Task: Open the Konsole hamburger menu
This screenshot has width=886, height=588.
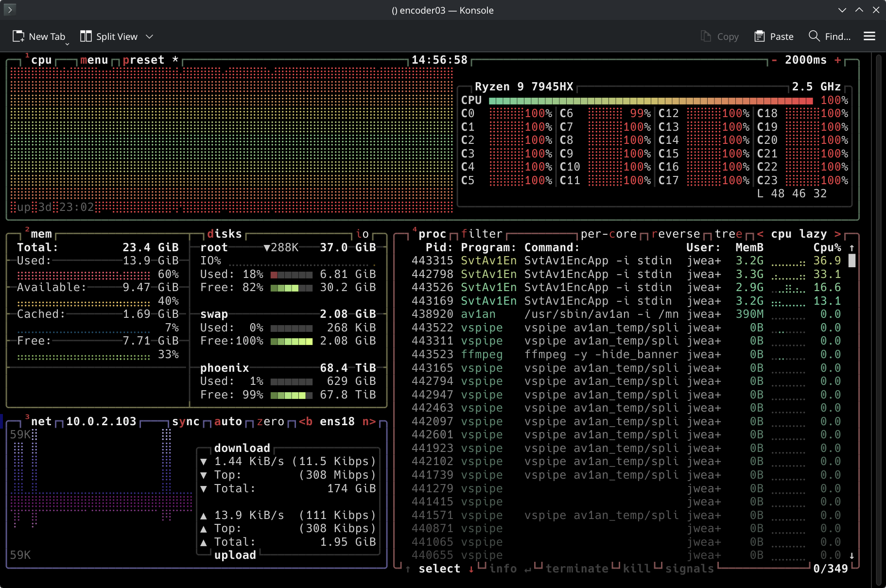Action: point(869,36)
